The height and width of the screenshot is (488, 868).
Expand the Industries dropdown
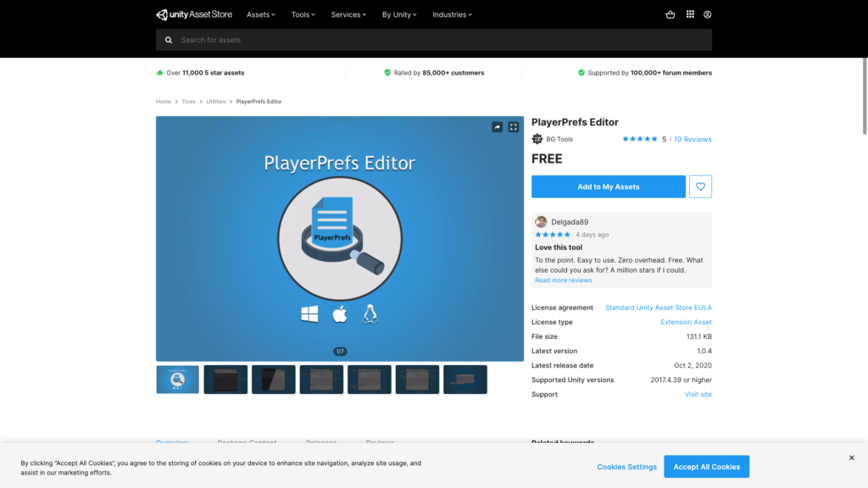(x=452, y=14)
